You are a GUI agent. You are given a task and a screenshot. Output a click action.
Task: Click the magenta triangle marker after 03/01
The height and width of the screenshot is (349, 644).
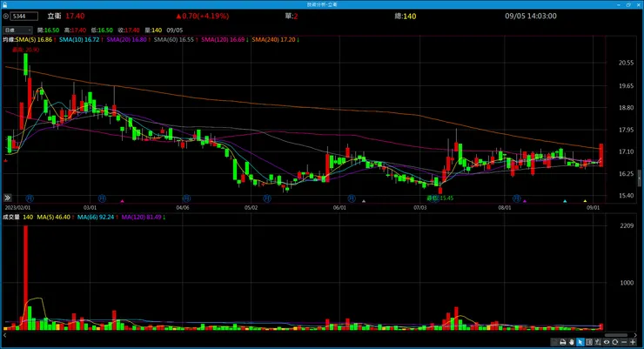tap(122, 201)
